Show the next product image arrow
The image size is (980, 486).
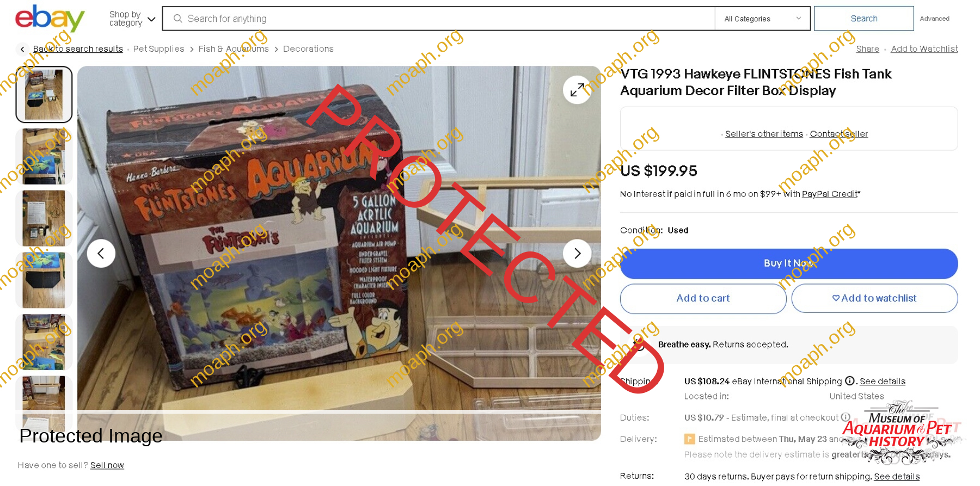[577, 253]
